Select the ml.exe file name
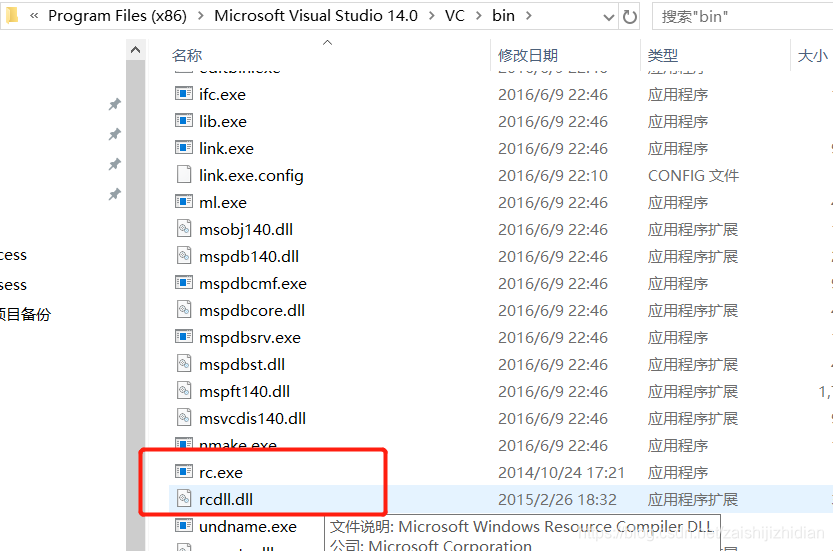 223,202
